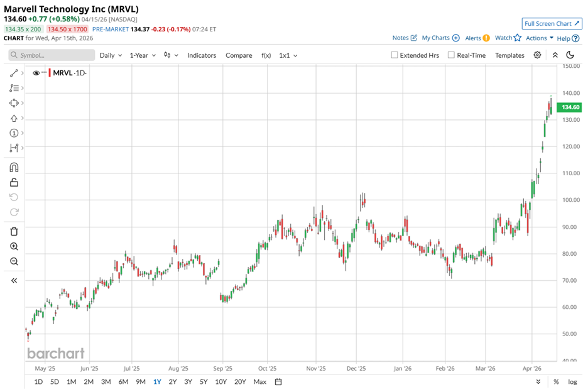Enable the Extended Hrs checkbox
The width and height of the screenshot is (588, 392).
pos(394,55)
